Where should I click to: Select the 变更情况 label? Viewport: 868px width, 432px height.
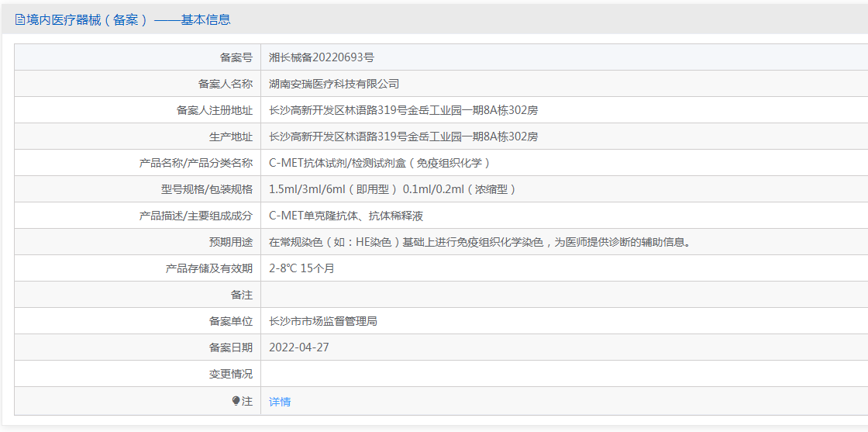click(231, 375)
